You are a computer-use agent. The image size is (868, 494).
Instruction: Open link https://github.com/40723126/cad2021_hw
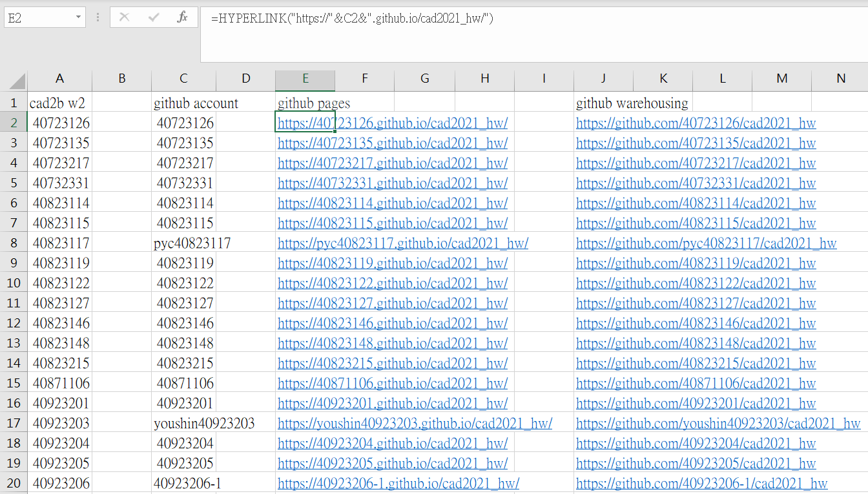coord(696,123)
